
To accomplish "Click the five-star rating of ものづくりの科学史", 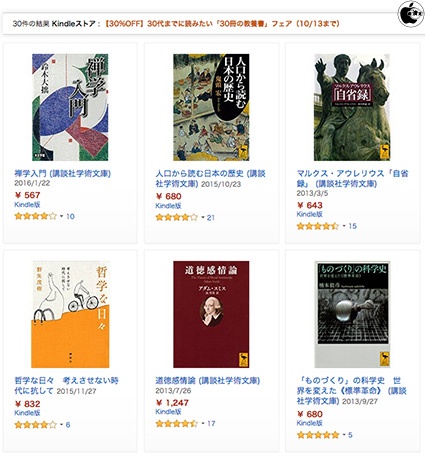I will [x=318, y=435].
